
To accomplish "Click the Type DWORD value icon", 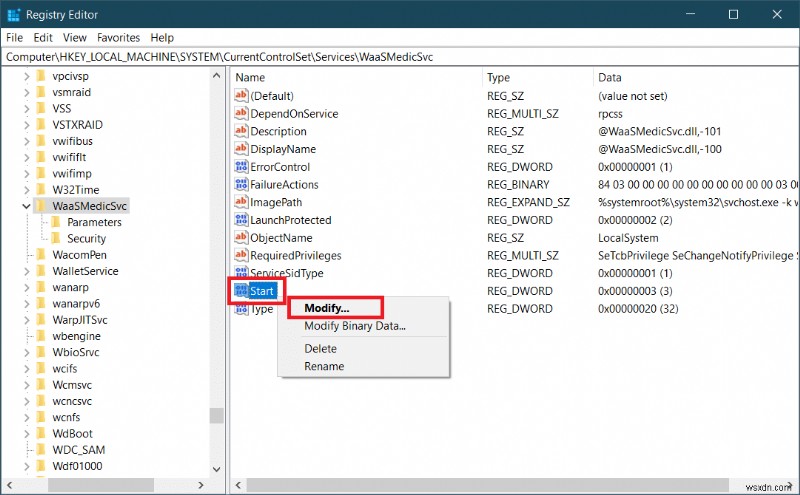I will pos(241,309).
